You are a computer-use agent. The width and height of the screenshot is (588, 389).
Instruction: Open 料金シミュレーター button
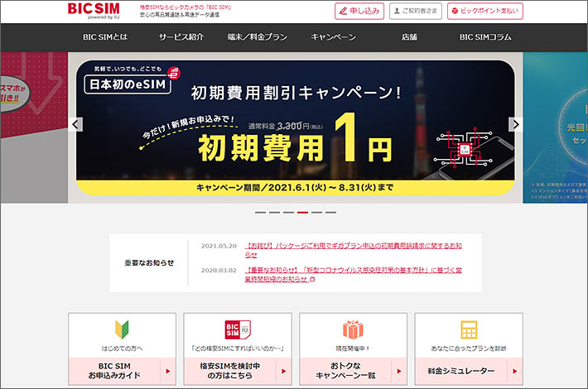pos(469,371)
